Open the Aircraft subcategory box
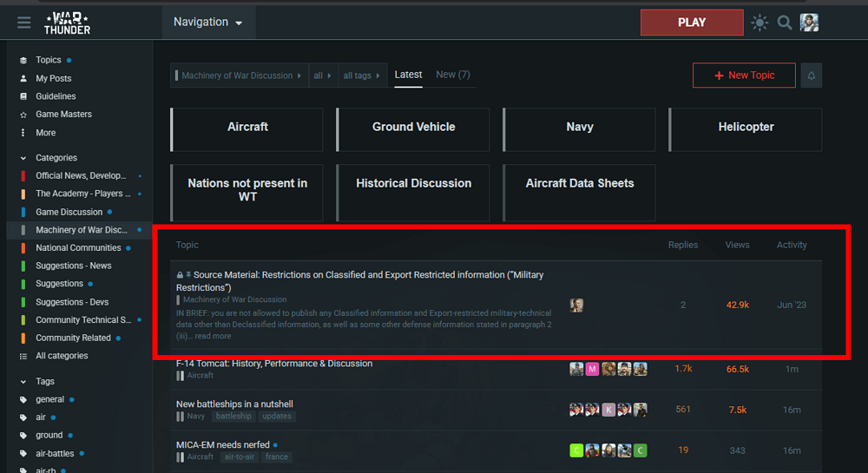The height and width of the screenshot is (473, 868). tap(247, 129)
